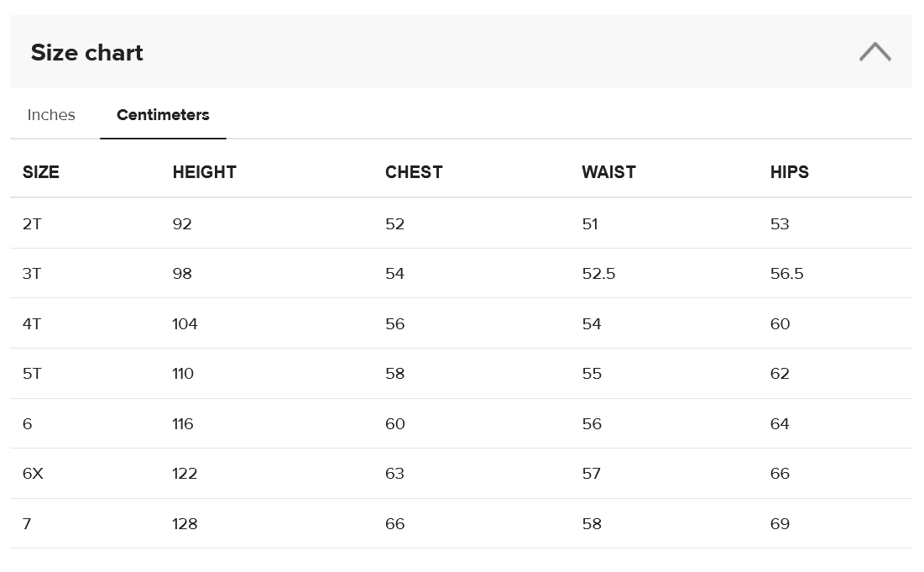Select the 5T size row label
This screenshot has width=924, height=572.
point(32,374)
